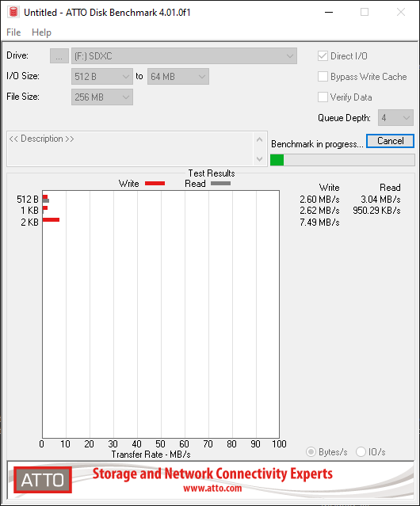This screenshot has width=420, height=506.
Task: Click the drive browse '...' button
Action: (x=59, y=56)
